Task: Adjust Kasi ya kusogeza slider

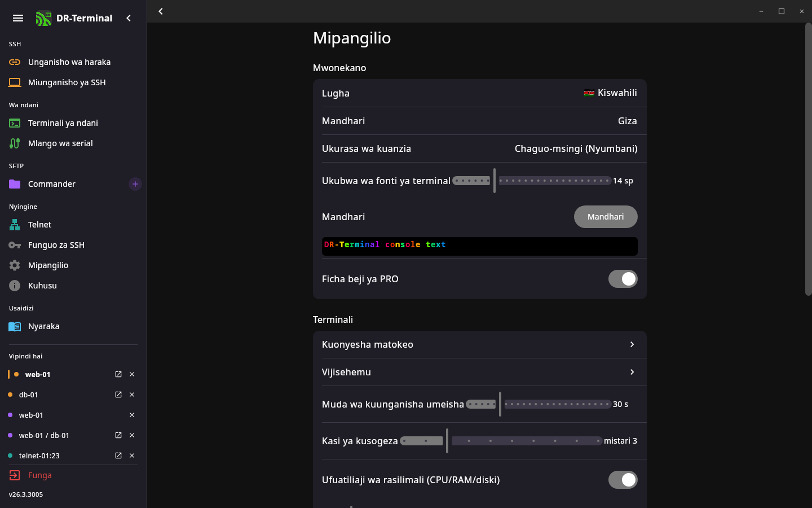Action: 501,441
